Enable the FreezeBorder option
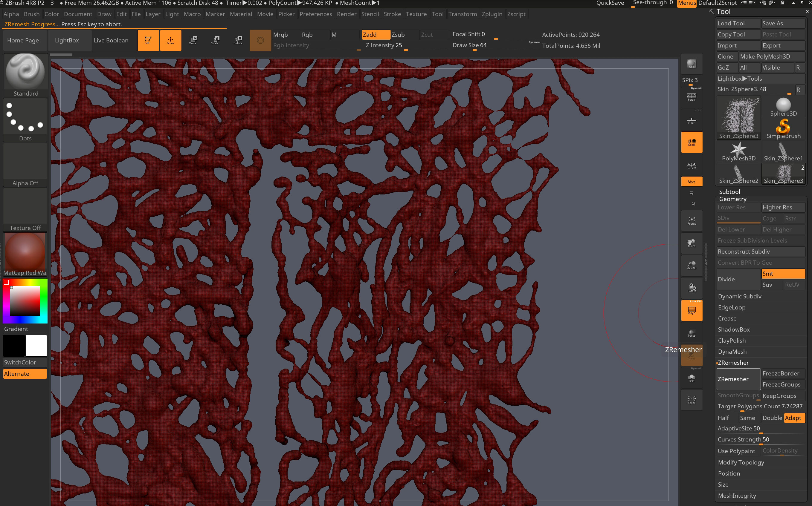 (783, 373)
